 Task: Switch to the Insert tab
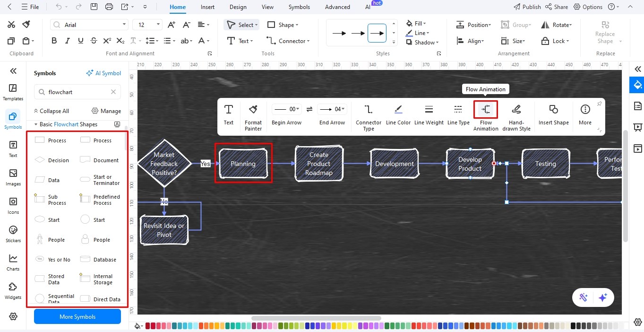click(207, 7)
